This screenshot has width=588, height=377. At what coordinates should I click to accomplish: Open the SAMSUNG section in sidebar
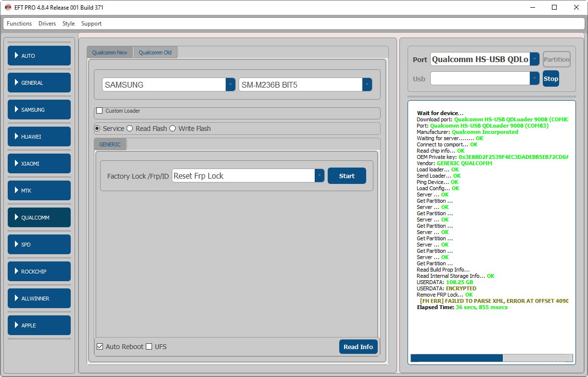(x=39, y=110)
